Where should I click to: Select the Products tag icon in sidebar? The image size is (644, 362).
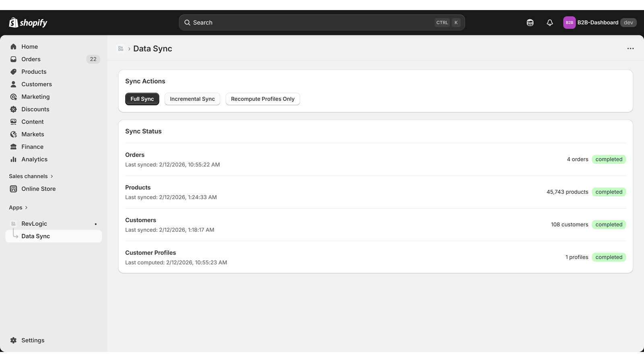[x=14, y=72]
